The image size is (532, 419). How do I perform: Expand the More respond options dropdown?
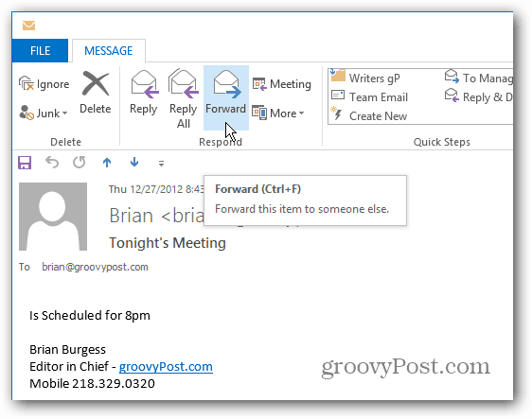pos(278,113)
